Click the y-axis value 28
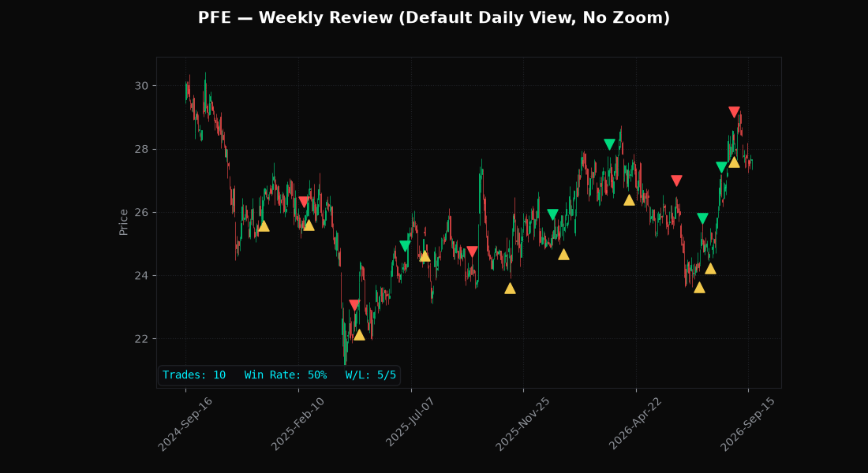The width and height of the screenshot is (868, 473). tap(141, 149)
